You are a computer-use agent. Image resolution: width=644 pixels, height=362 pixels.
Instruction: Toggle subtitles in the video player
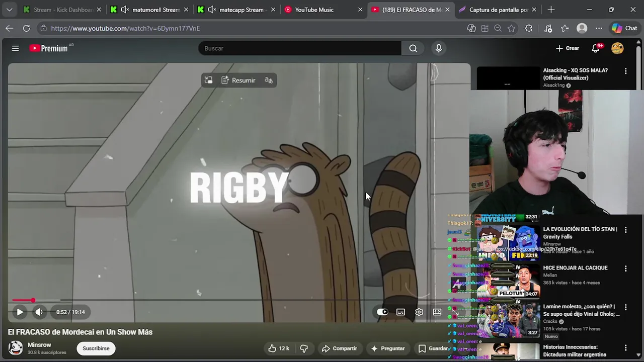point(400,312)
